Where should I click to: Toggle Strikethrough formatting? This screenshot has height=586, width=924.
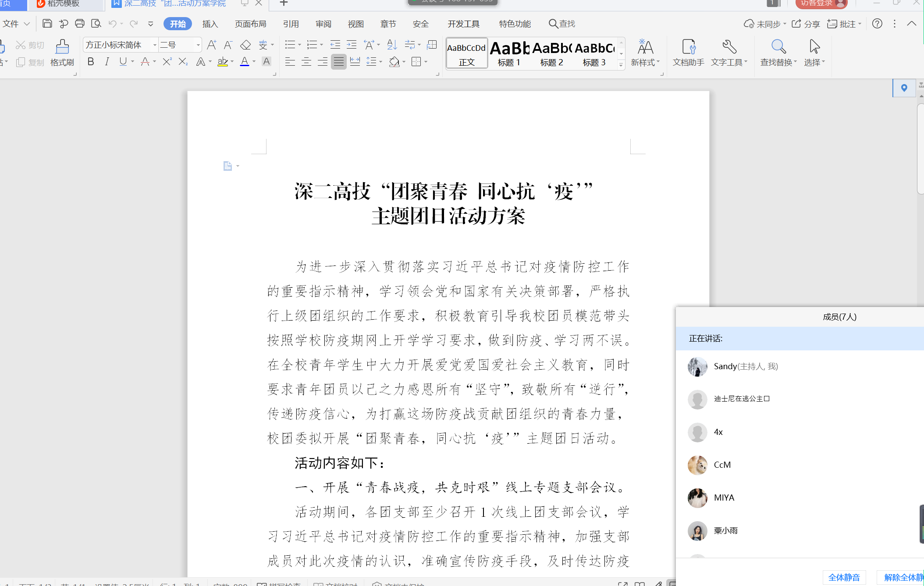click(x=145, y=62)
